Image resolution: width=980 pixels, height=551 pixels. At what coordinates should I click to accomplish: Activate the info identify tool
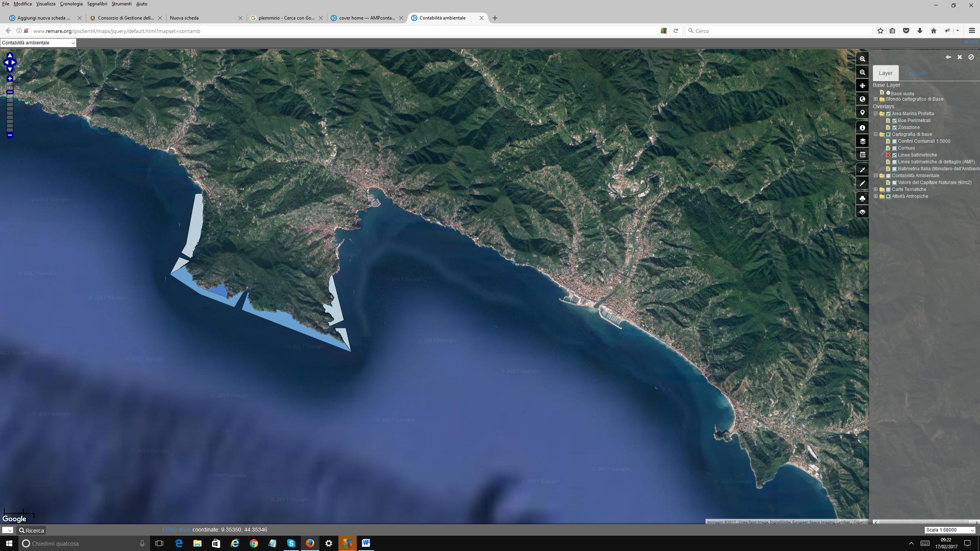click(862, 128)
